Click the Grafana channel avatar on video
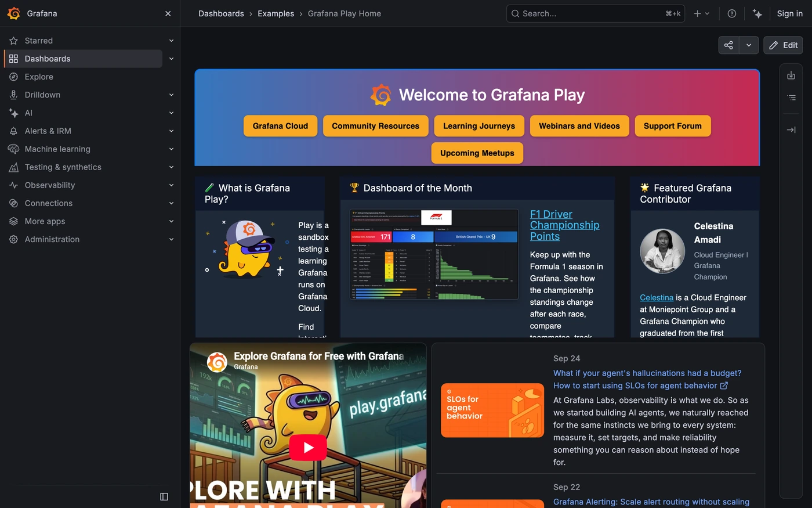The width and height of the screenshot is (812, 508). [x=217, y=362]
